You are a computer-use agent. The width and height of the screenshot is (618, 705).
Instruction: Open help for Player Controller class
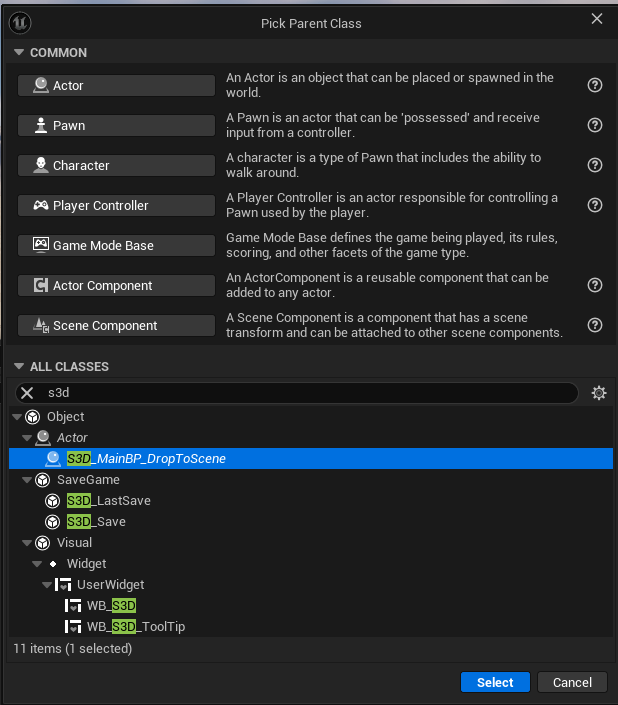595,205
